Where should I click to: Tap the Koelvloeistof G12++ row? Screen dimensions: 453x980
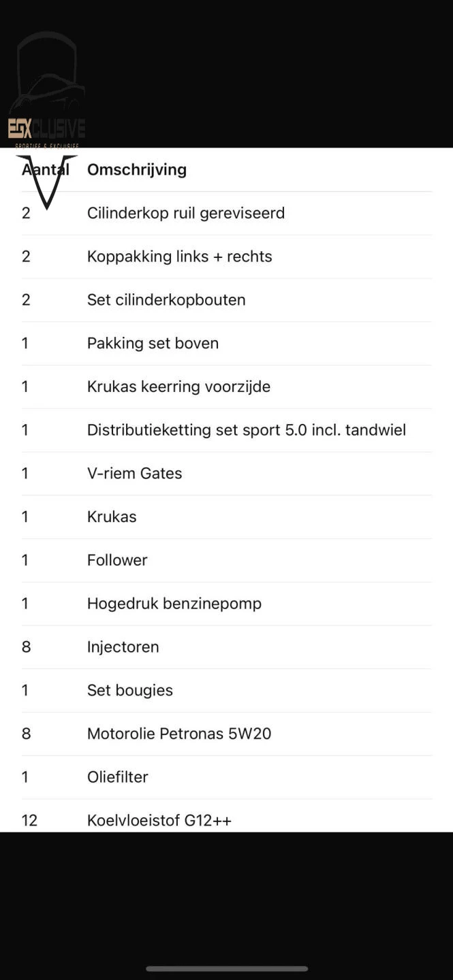[159, 820]
